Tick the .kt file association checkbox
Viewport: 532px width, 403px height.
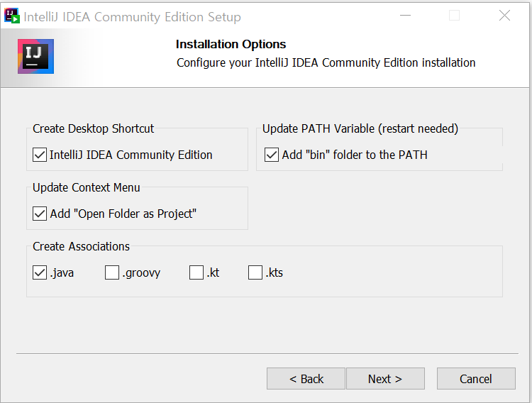pos(196,272)
